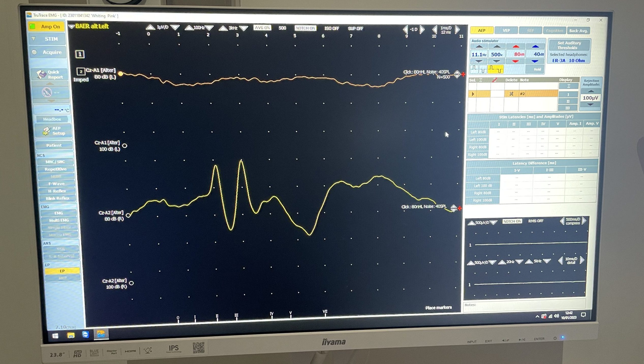
Task: Increase rejection amplitude above 100µV
Action: (591, 91)
